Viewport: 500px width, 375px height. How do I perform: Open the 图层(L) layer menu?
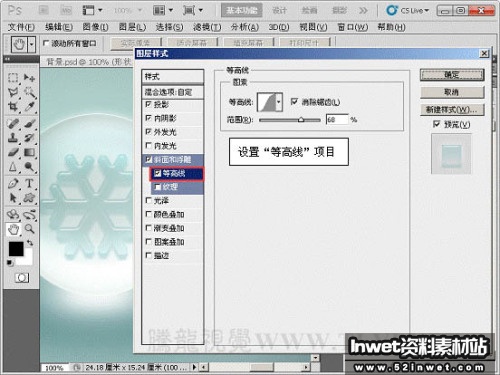click(132, 27)
